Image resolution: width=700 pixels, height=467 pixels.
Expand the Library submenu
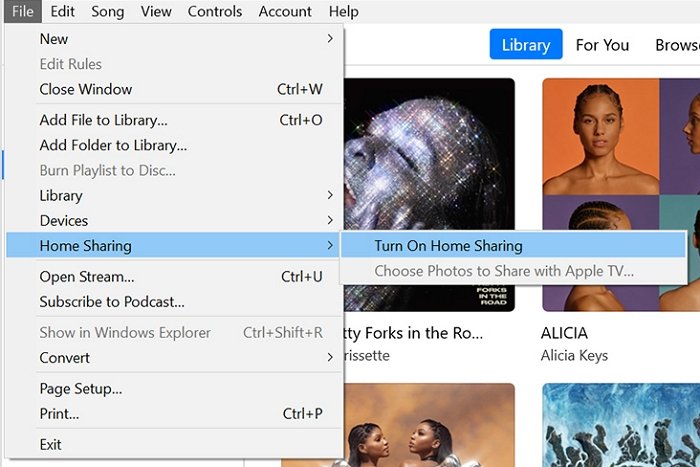coord(175,196)
